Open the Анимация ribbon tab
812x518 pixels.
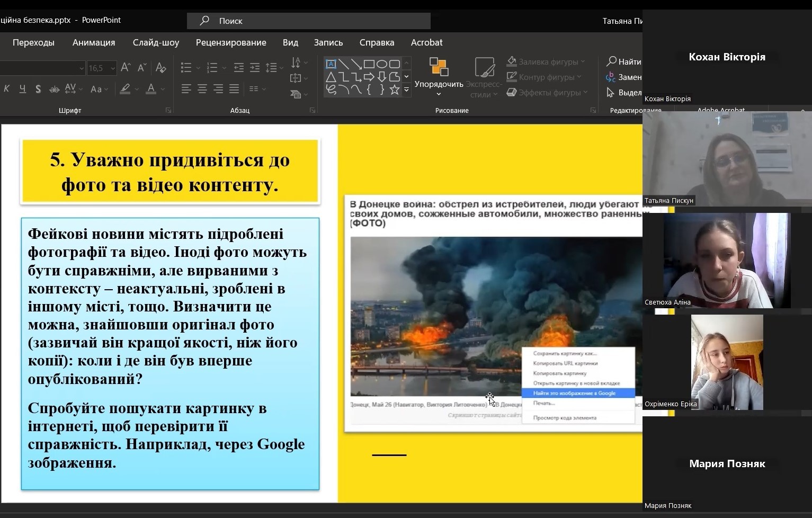pos(94,42)
